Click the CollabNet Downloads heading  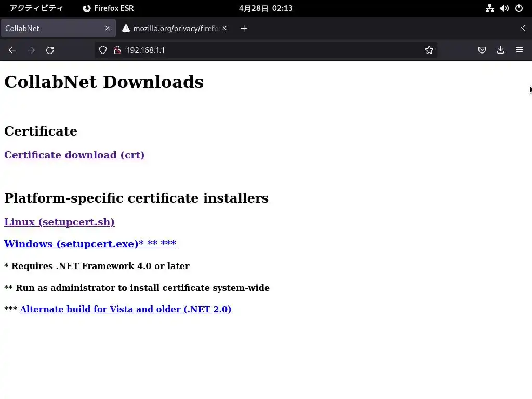(x=104, y=82)
